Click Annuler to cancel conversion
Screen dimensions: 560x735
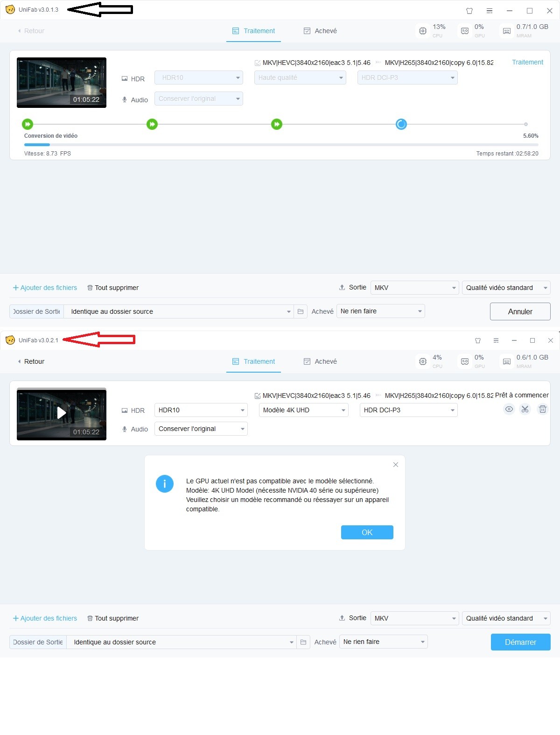[x=520, y=311]
